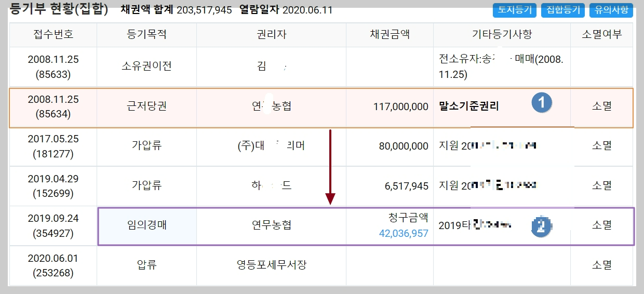
Task: Click the 117,000,000 amount
Action: 401,106
